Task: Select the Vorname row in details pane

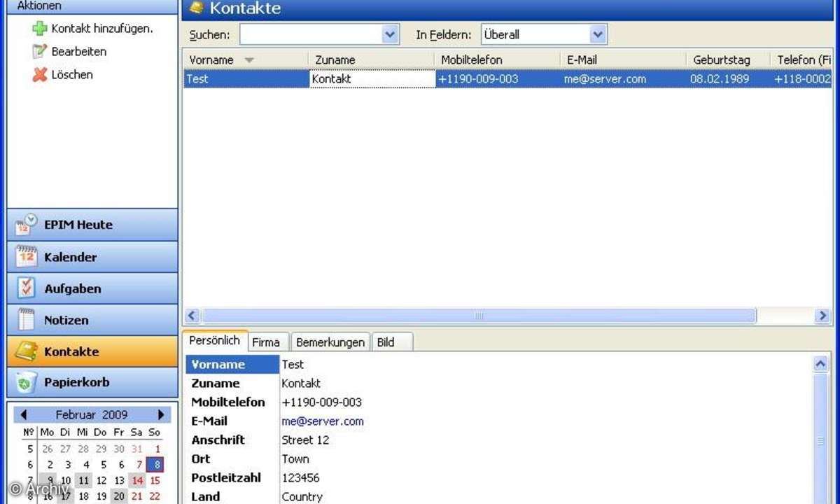Action: pos(498,364)
